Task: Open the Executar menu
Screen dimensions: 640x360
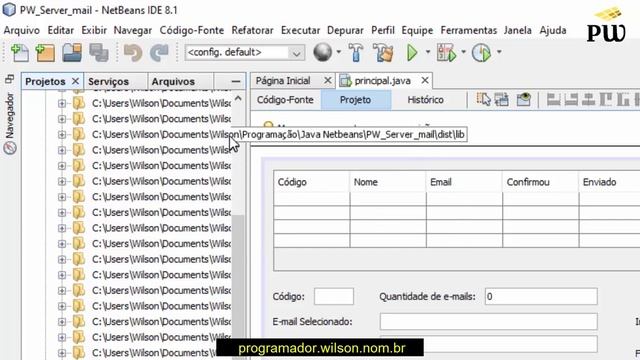Action: coord(300,30)
